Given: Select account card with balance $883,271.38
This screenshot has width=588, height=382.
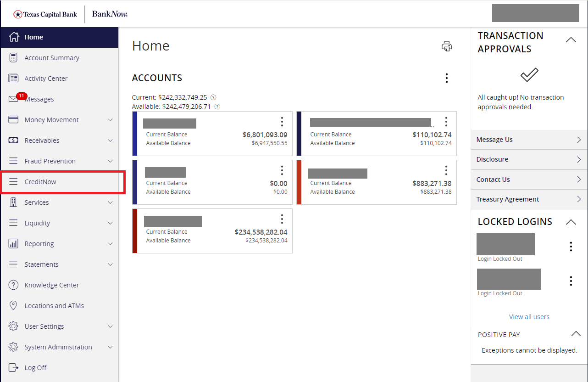Looking at the screenshot, I should (377, 182).
